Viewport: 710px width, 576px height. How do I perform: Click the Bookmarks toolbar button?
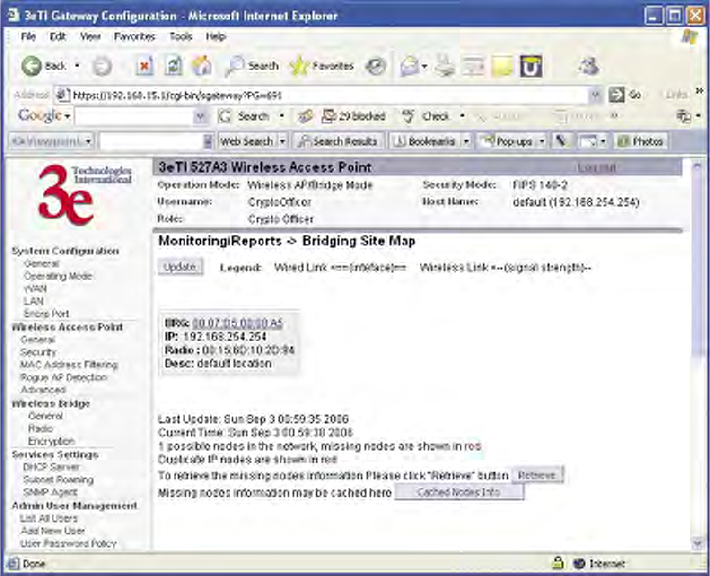425,142
